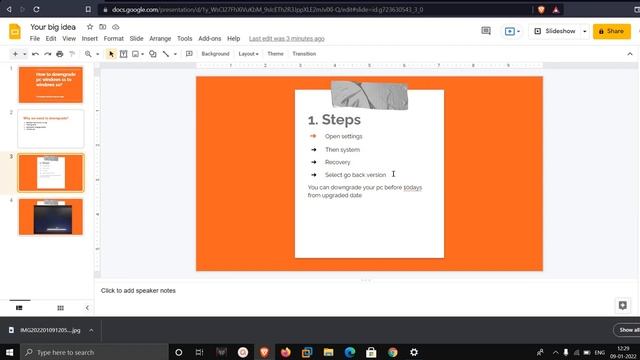The image size is (640, 360).
Task: Select the Line tool
Action: [166, 54]
